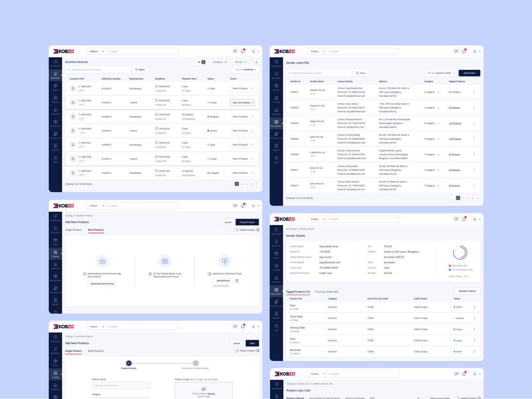Open more options for Safran Pvt Ltd
The height and width of the screenshot is (399, 532).
(x=474, y=185)
